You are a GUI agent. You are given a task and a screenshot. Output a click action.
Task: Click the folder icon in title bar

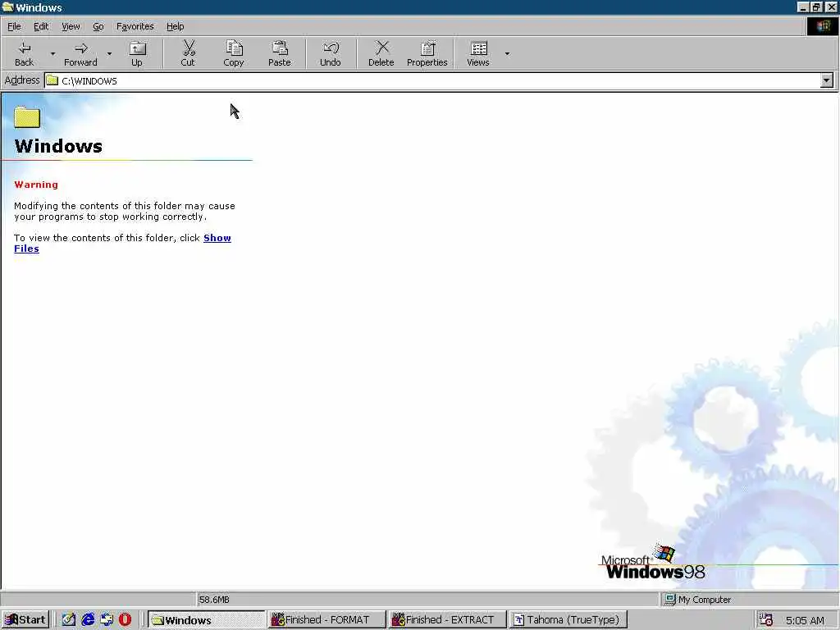(x=7, y=7)
